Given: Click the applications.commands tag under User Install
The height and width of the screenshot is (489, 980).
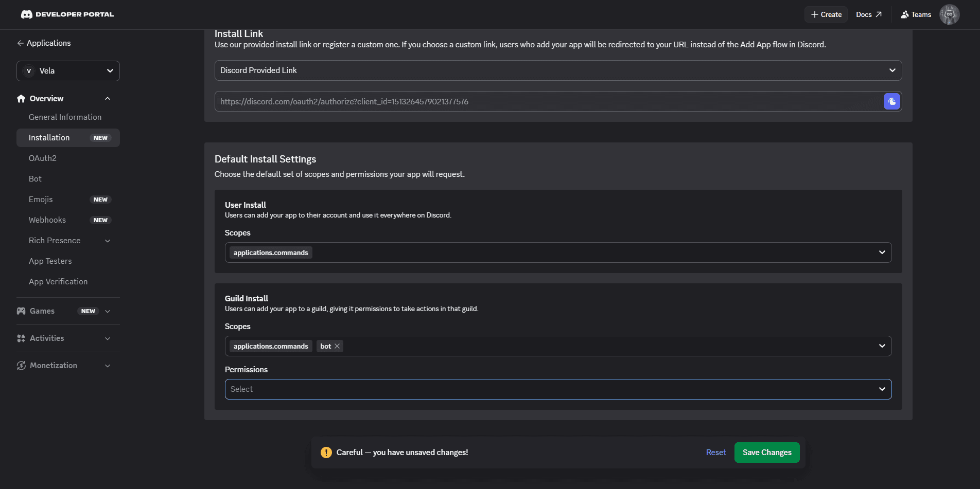Looking at the screenshot, I should pyautogui.click(x=271, y=252).
